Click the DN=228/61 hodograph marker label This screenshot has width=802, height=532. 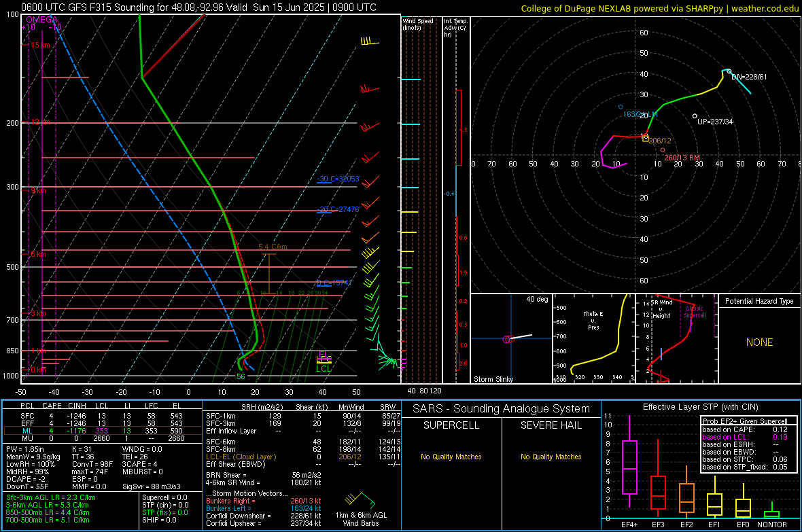749,77
